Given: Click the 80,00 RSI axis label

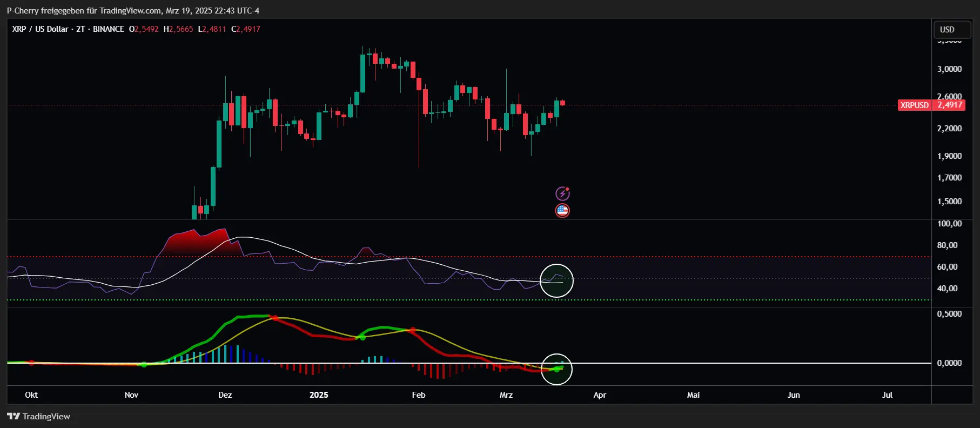Looking at the screenshot, I should point(947,245).
